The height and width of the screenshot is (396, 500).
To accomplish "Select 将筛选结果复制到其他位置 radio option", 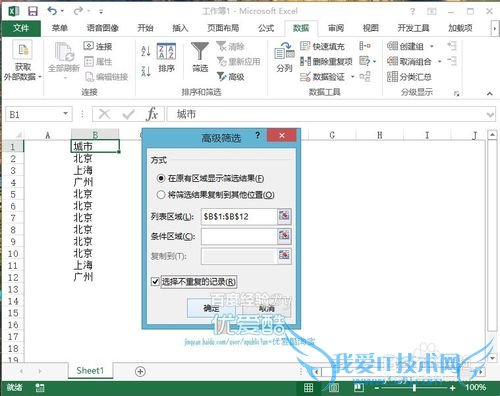I will tap(215, 195).
